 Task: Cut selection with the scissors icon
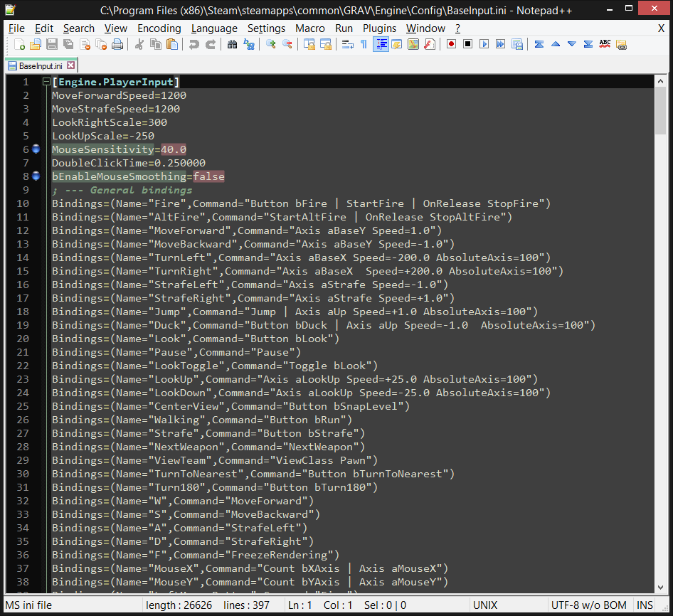pyautogui.click(x=139, y=44)
